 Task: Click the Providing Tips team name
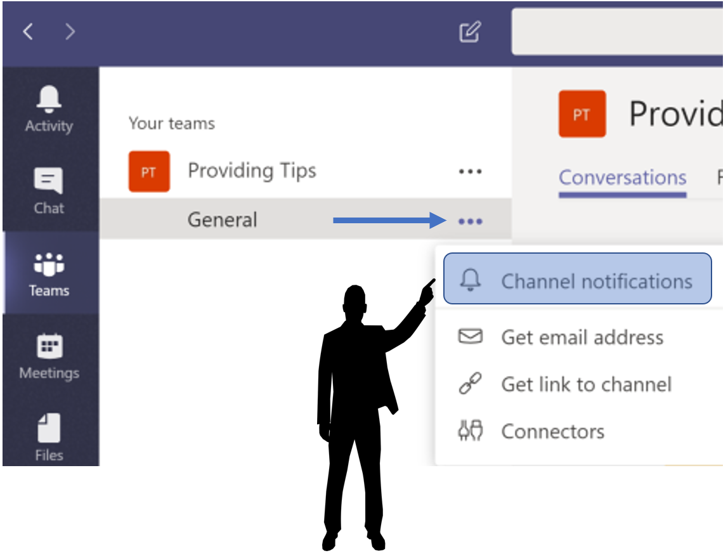tap(252, 171)
